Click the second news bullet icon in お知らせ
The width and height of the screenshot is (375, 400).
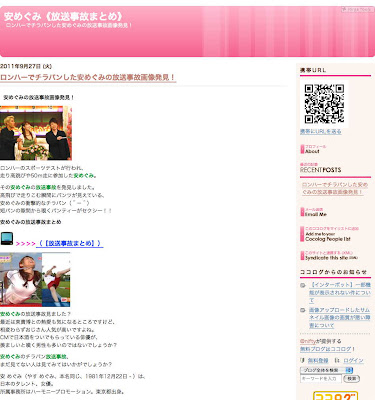coord(303,310)
